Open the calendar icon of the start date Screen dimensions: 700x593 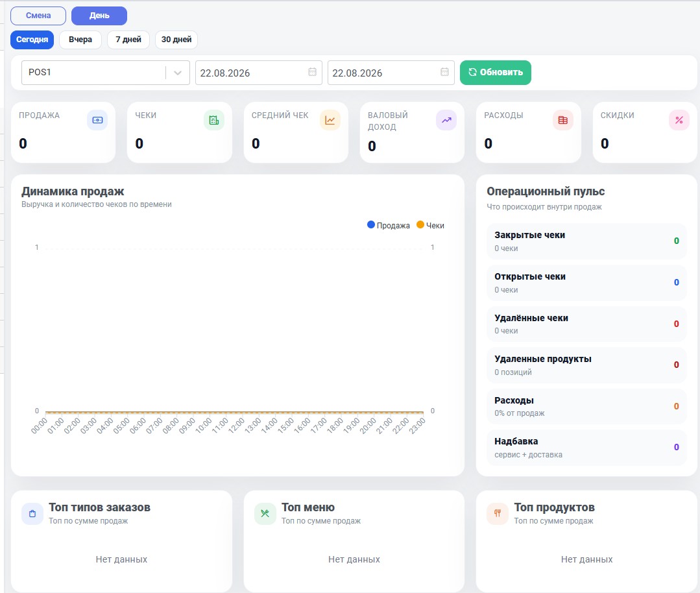[313, 72]
